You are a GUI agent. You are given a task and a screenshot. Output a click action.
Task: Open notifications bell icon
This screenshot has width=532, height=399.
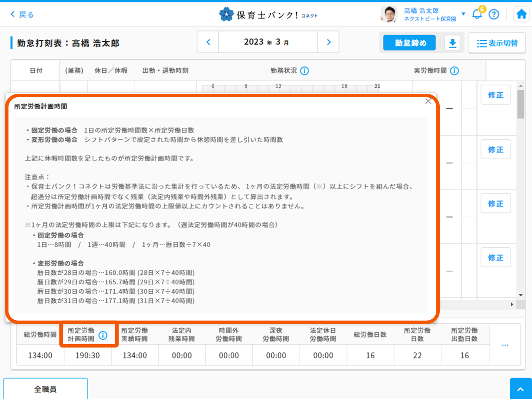pos(477,14)
